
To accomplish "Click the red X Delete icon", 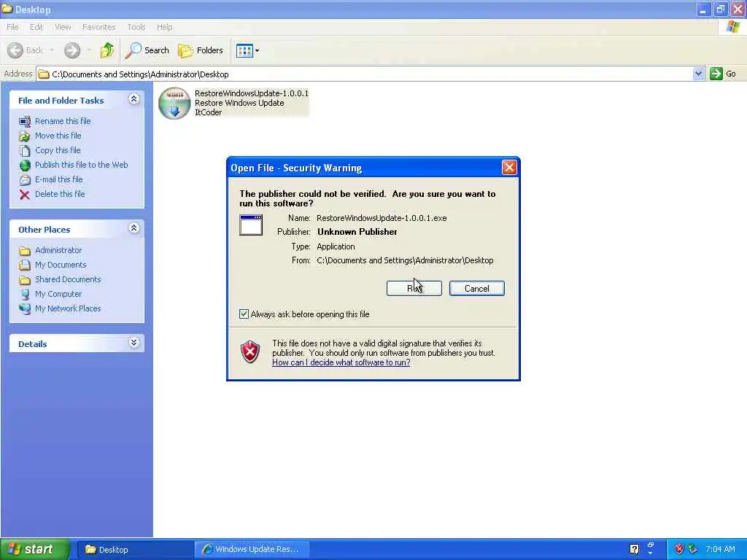I will click(25, 194).
